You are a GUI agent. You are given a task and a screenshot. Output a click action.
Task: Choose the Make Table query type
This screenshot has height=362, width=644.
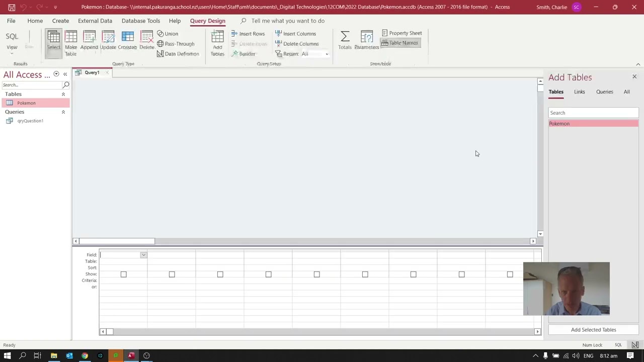[71, 44]
